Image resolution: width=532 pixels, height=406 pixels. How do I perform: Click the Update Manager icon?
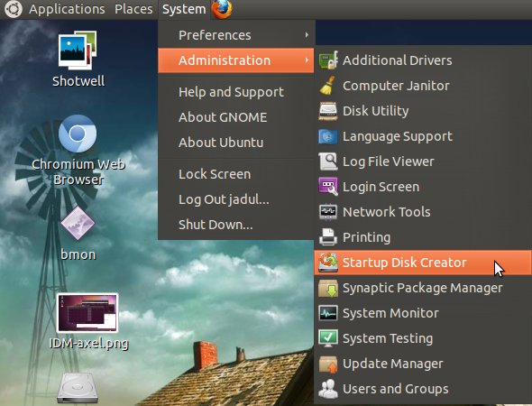pos(328,364)
